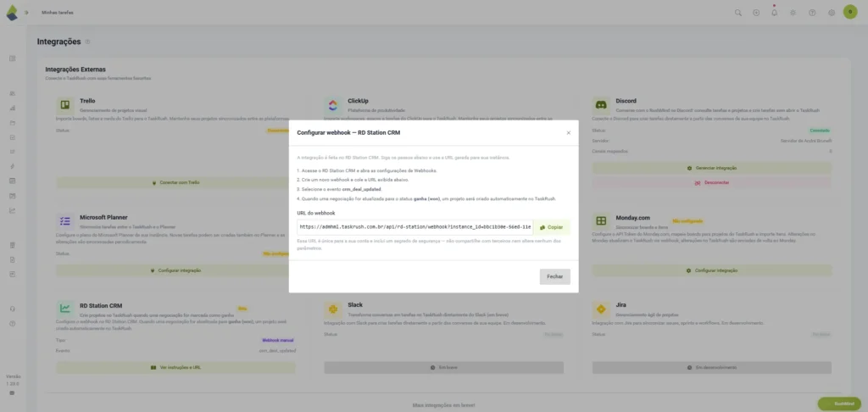Screen dimensions: 868x412
Task: Click the TaskRush logo at top left
Action: tap(12, 13)
